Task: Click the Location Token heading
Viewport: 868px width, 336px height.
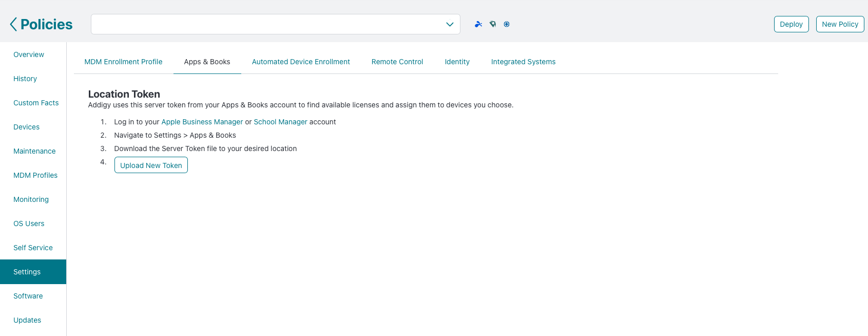Action: tap(124, 94)
